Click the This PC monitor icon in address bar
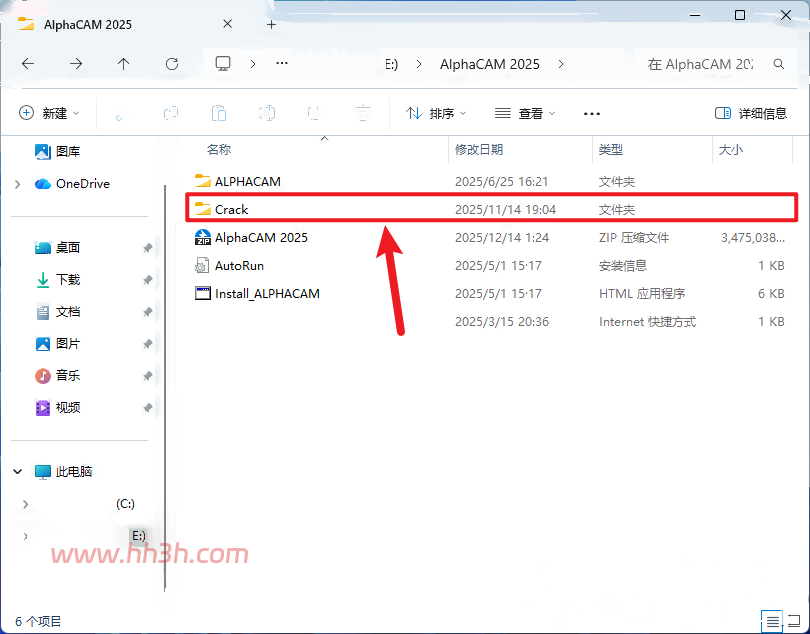This screenshot has width=810, height=634. coord(223,64)
